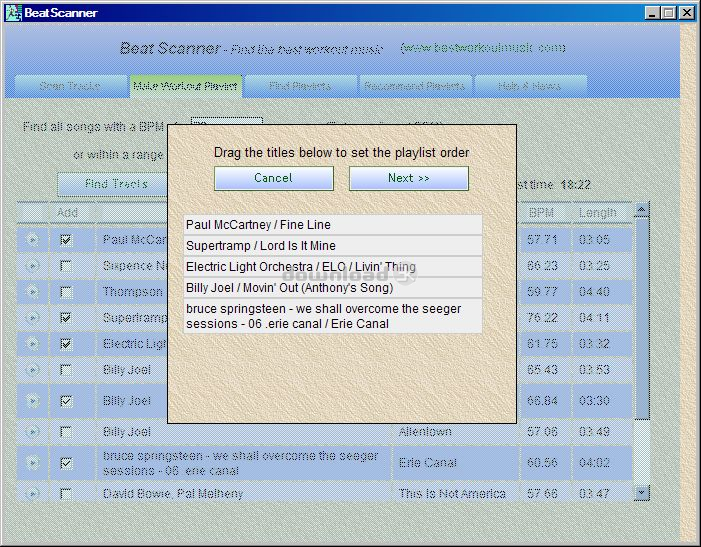Click the Next >> button
The image size is (701, 547).
point(409,178)
